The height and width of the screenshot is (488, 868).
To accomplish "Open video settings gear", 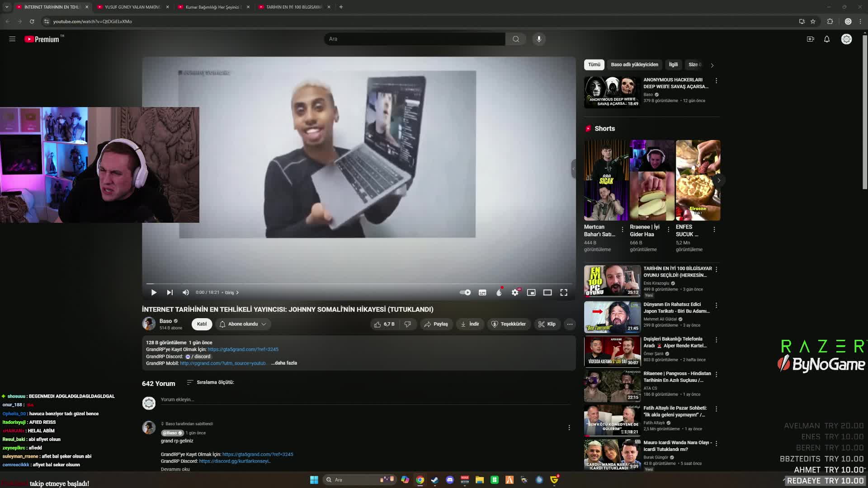I will click(x=515, y=292).
